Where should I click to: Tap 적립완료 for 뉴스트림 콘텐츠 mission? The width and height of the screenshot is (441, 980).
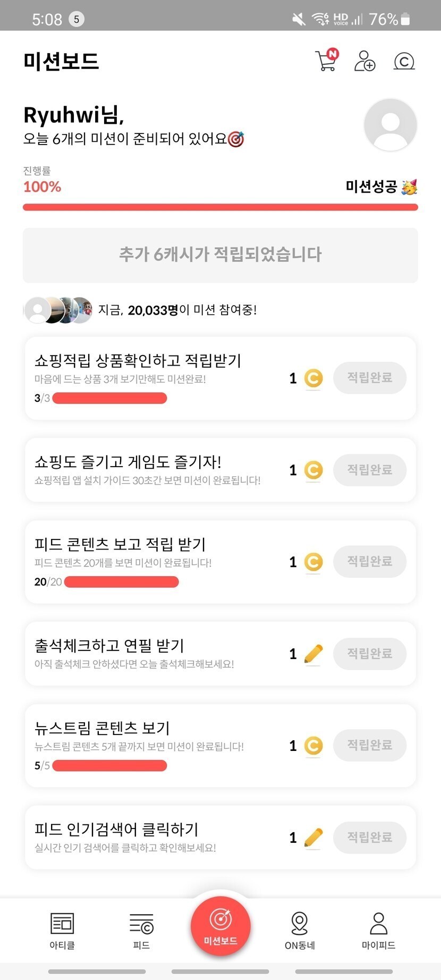coord(370,746)
